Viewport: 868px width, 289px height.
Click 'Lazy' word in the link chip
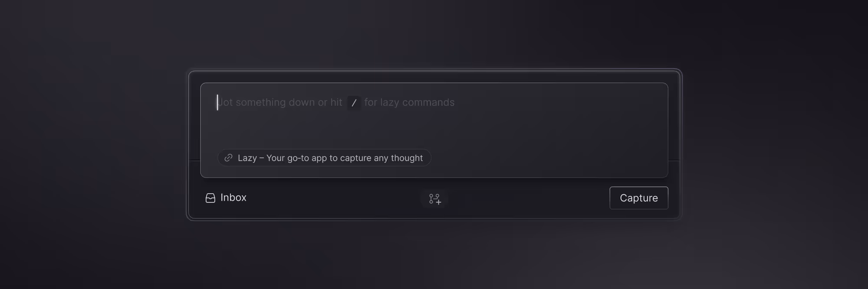pyautogui.click(x=247, y=158)
